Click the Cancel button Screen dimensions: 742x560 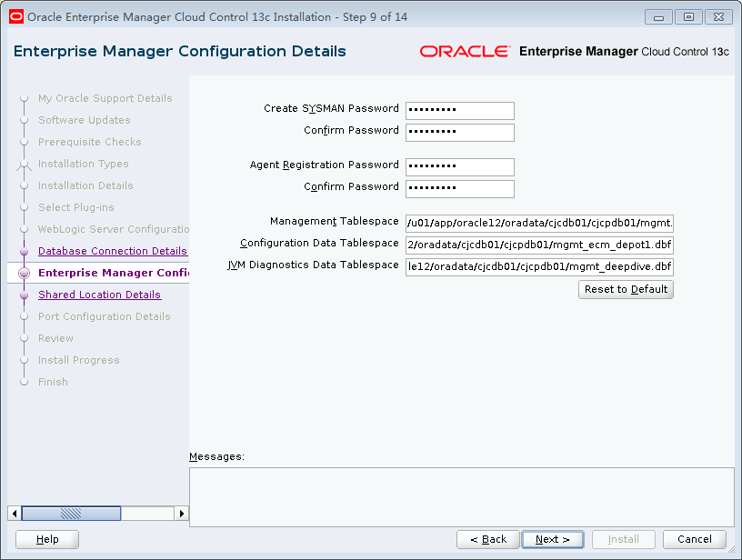(x=695, y=539)
